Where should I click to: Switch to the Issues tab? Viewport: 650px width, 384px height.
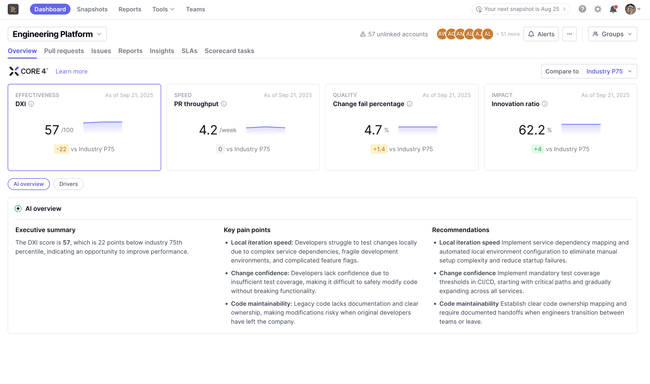[x=101, y=51]
